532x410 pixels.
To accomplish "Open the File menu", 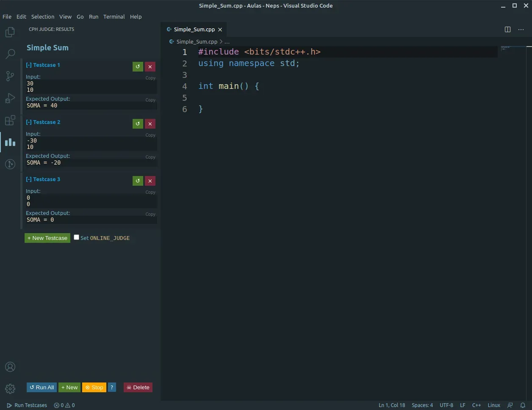I will pyautogui.click(x=7, y=17).
